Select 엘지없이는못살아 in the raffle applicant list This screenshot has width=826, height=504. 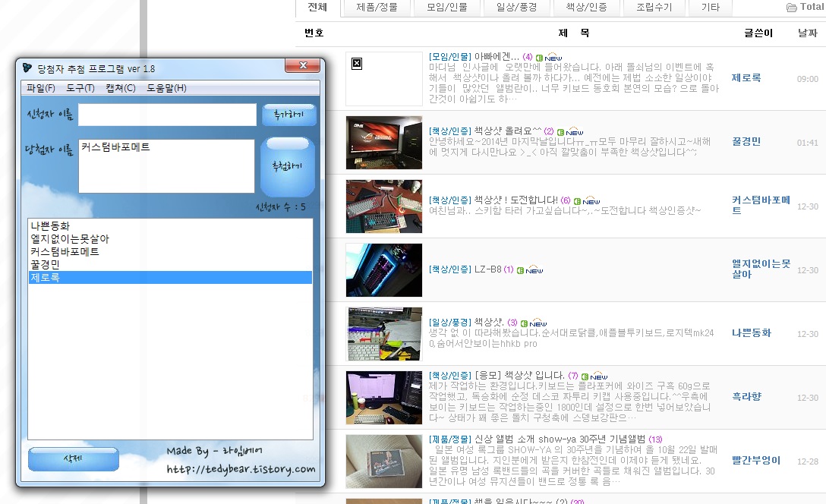coord(170,238)
